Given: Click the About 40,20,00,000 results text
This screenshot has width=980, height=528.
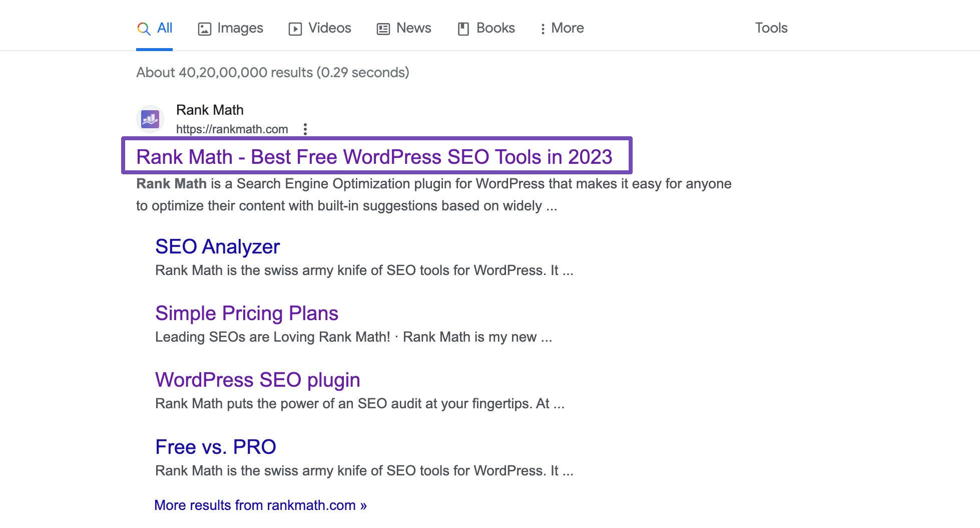Looking at the screenshot, I should [273, 72].
